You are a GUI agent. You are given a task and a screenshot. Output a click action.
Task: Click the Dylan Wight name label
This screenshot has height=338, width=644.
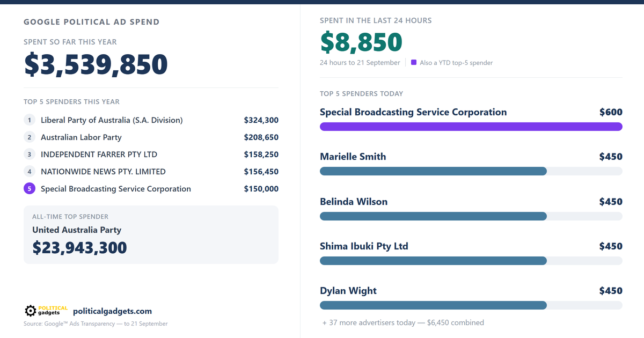pos(348,291)
